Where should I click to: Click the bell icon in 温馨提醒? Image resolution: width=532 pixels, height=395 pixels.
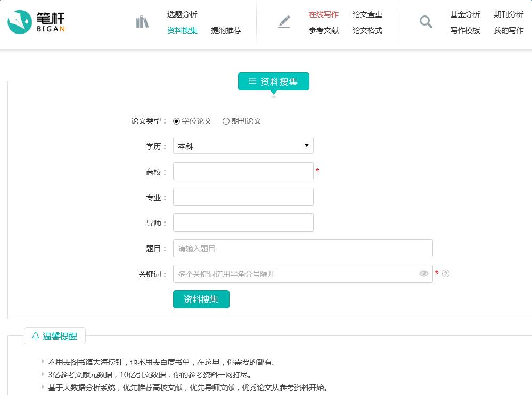click(x=35, y=336)
